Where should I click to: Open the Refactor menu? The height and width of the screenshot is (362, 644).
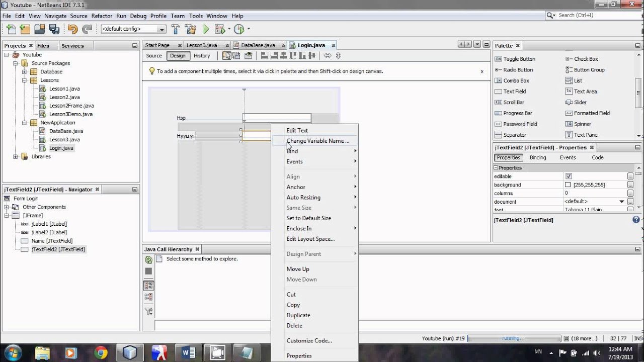(102, 16)
